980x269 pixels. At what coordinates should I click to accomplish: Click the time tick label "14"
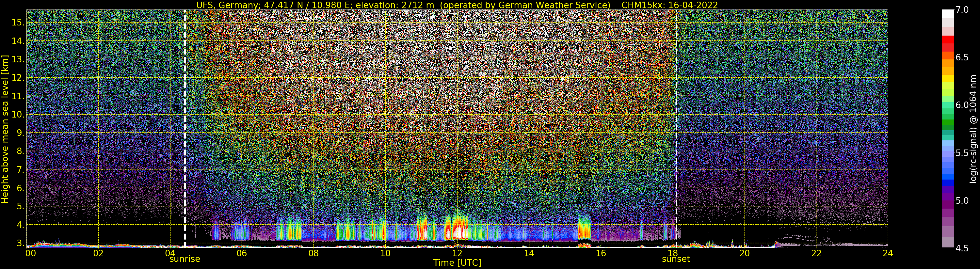529,253
